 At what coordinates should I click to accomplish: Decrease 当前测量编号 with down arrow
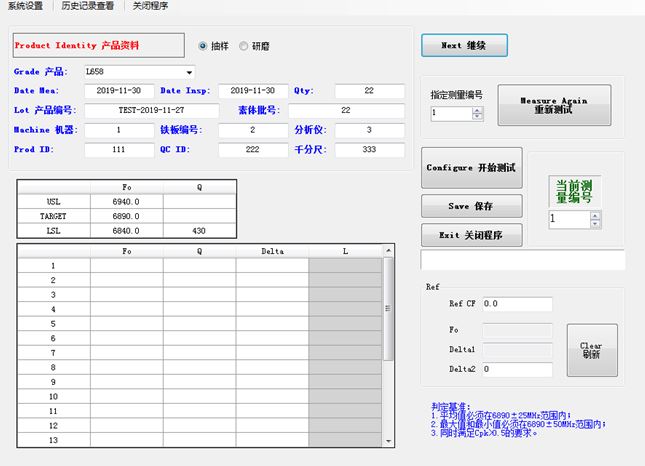[595, 223]
